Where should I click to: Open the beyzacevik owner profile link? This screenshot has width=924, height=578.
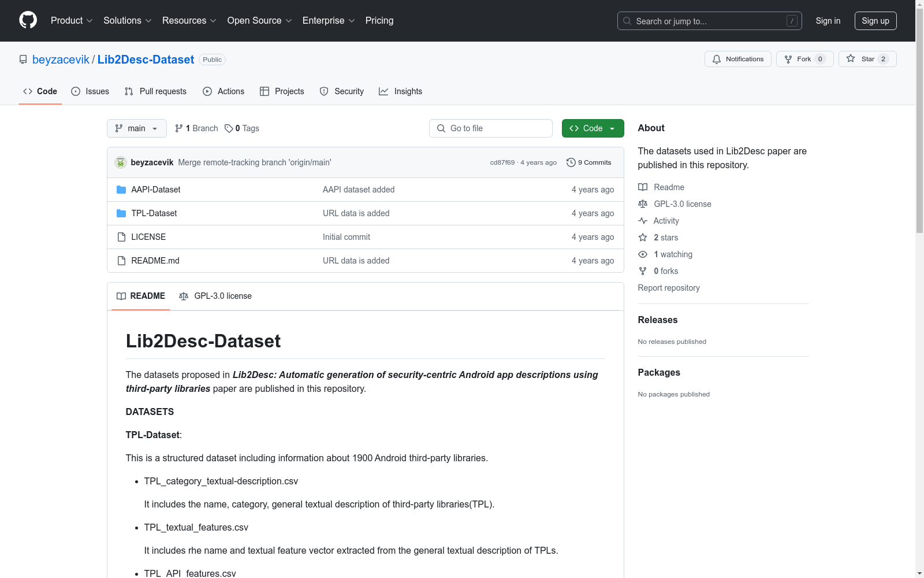click(x=61, y=60)
